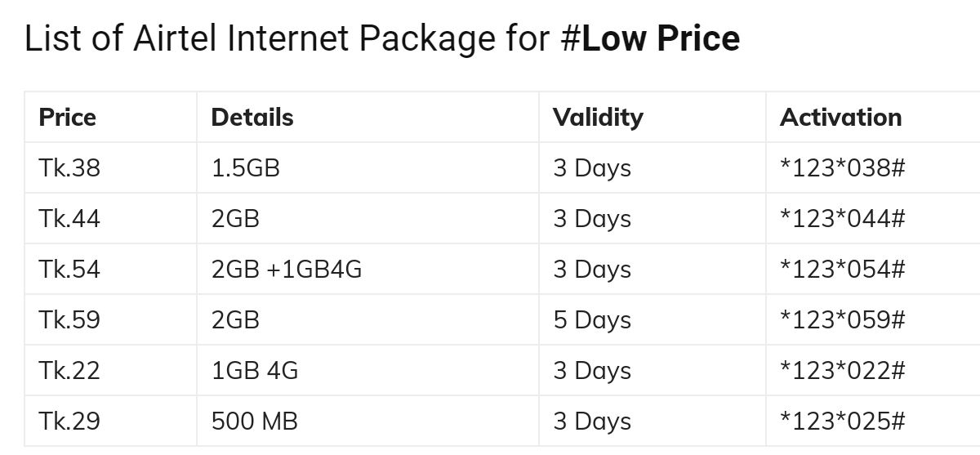Click the Details column header

coord(252,118)
